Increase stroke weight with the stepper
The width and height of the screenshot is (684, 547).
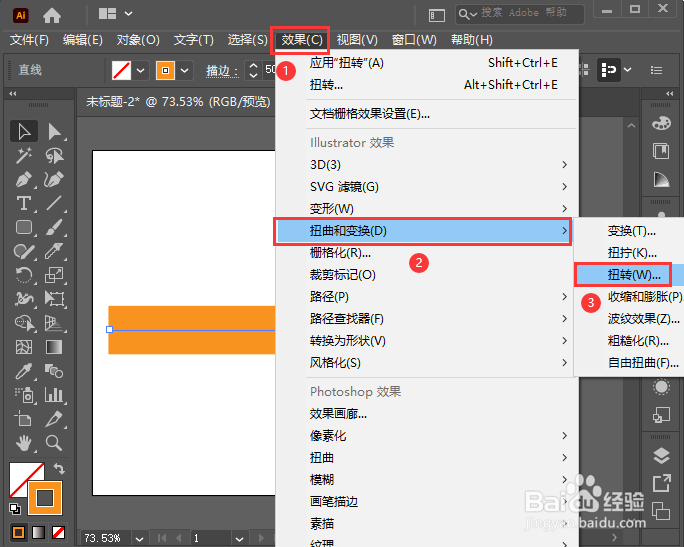click(x=253, y=65)
